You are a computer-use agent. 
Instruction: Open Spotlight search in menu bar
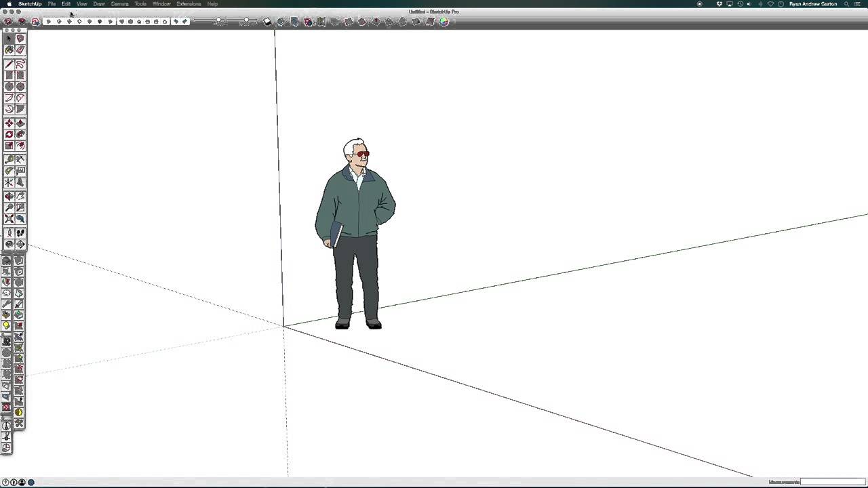[847, 4]
